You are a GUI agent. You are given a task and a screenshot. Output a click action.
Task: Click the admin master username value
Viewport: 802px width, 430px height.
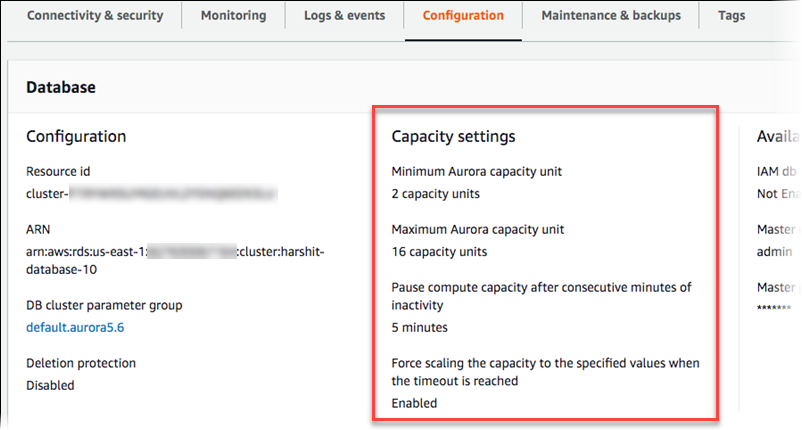click(775, 251)
